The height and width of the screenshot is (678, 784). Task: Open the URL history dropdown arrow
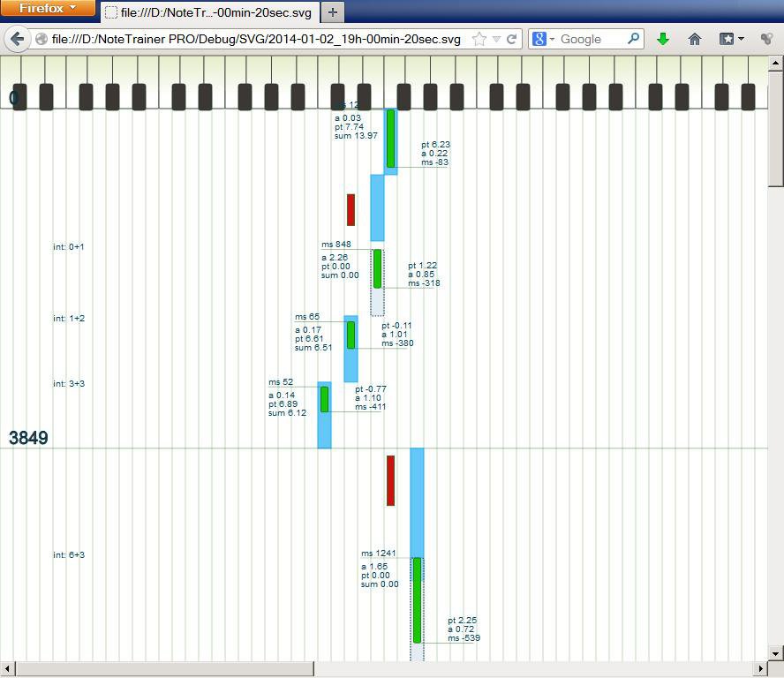pyautogui.click(x=496, y=39)
